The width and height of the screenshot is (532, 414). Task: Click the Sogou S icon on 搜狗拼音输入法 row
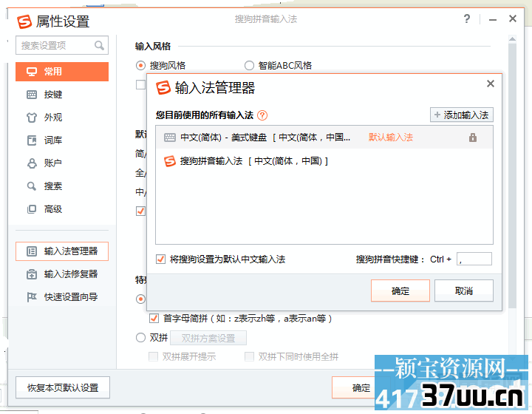pyautogui.click(x=170, y=161)
